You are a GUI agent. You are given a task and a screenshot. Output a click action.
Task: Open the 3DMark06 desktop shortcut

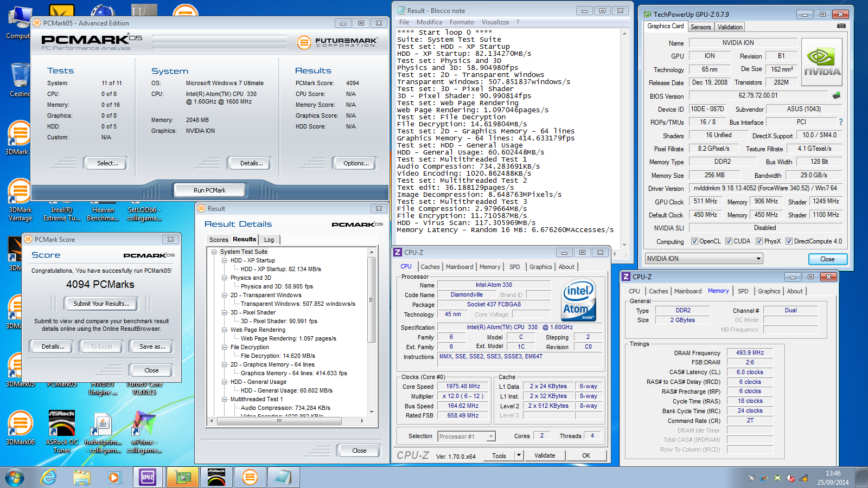coord(20,428)
